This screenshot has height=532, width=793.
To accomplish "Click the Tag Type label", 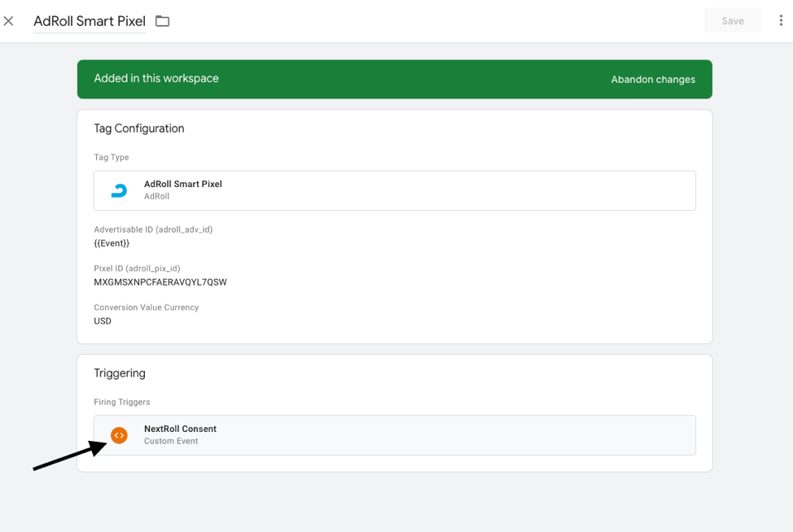I will 112,157.
